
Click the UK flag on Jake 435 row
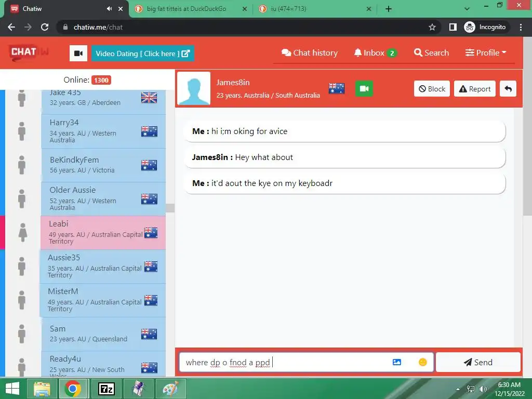[x=149, y=98]
